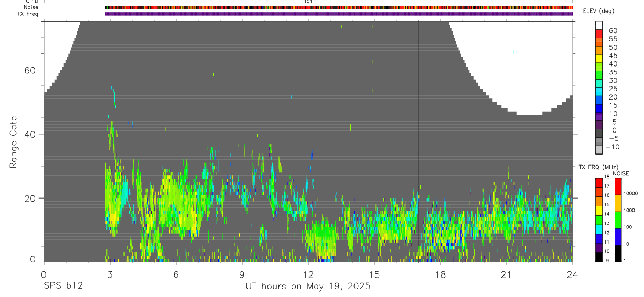Image resolution: width=644 pixels, height=297 pixels.
Task: Click the red 60 degree elevation swatch
Action: coord(598,33)
